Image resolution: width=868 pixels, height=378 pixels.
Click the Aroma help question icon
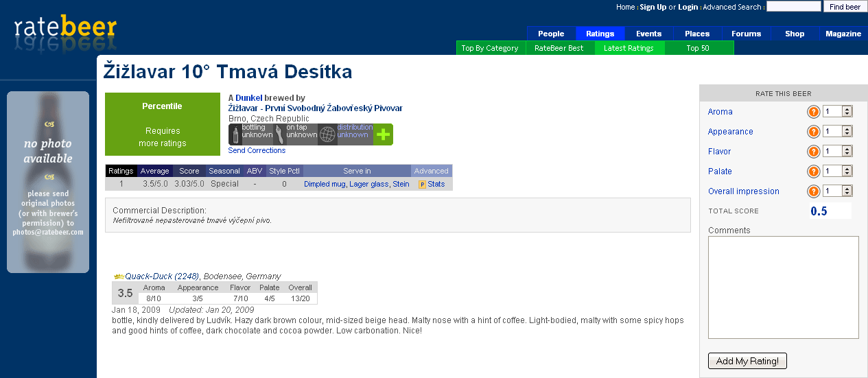[x=814, y=112]
